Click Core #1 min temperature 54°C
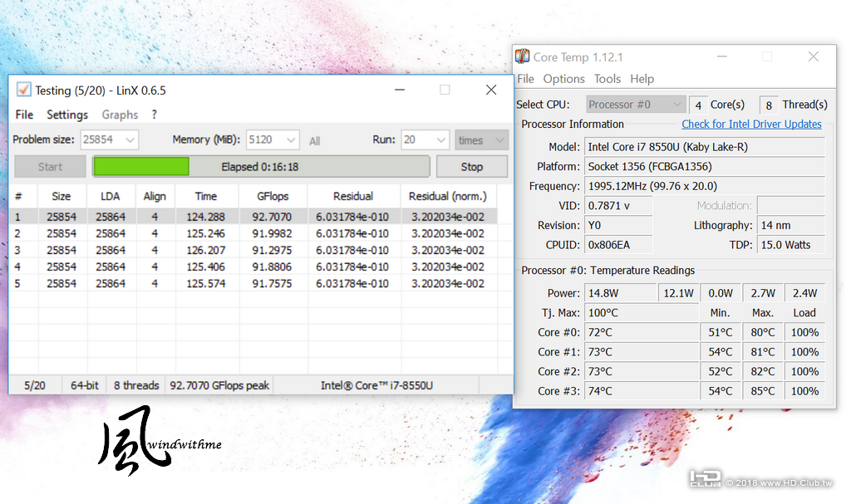Image resolution: width=851 pixels, height=504 pixels. coord(721,351)
